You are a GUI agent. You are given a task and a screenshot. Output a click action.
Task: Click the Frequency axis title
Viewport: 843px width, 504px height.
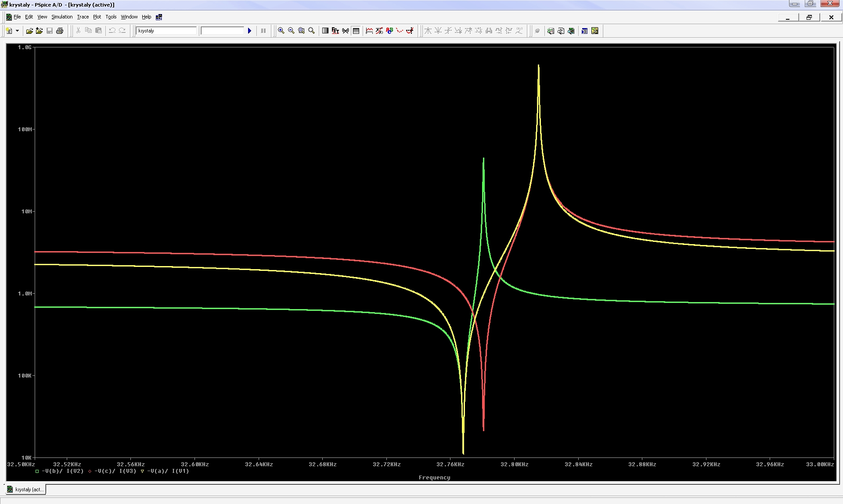434,478
